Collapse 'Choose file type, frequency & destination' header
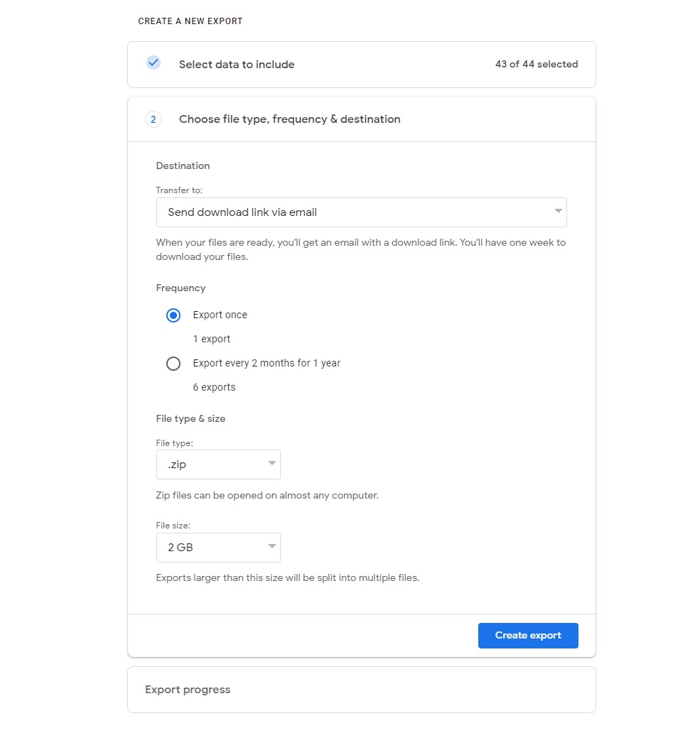 (x=289, y=119)
